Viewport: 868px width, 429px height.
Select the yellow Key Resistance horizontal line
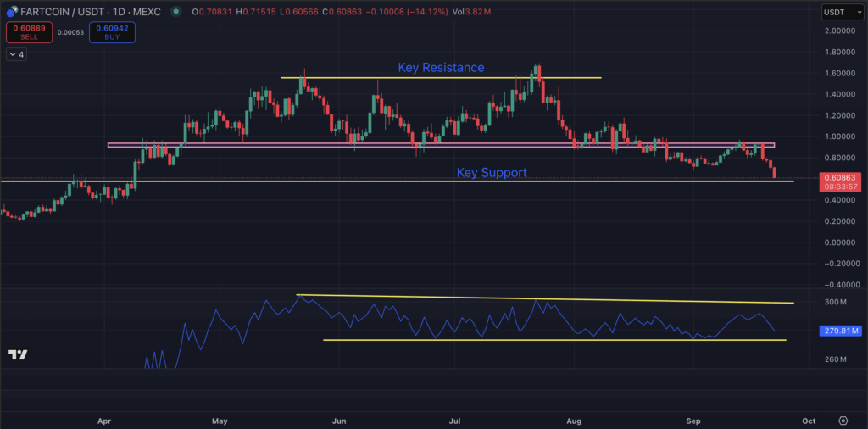441,77
